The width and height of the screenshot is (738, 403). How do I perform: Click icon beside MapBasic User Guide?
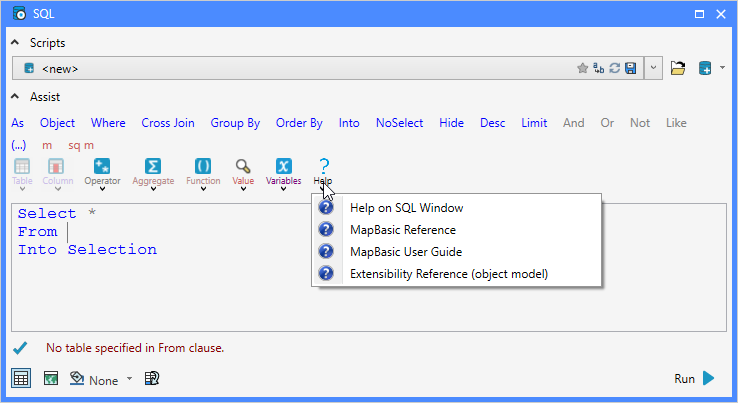point(326,251)
